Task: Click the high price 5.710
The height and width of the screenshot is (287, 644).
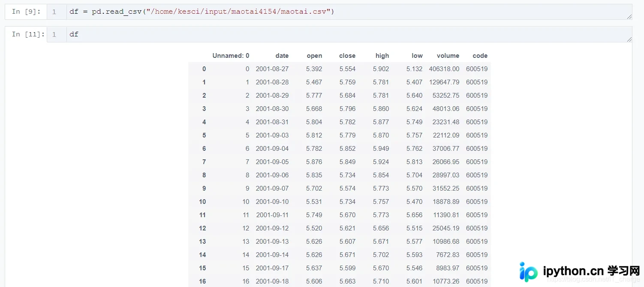Action: [381, 281]
